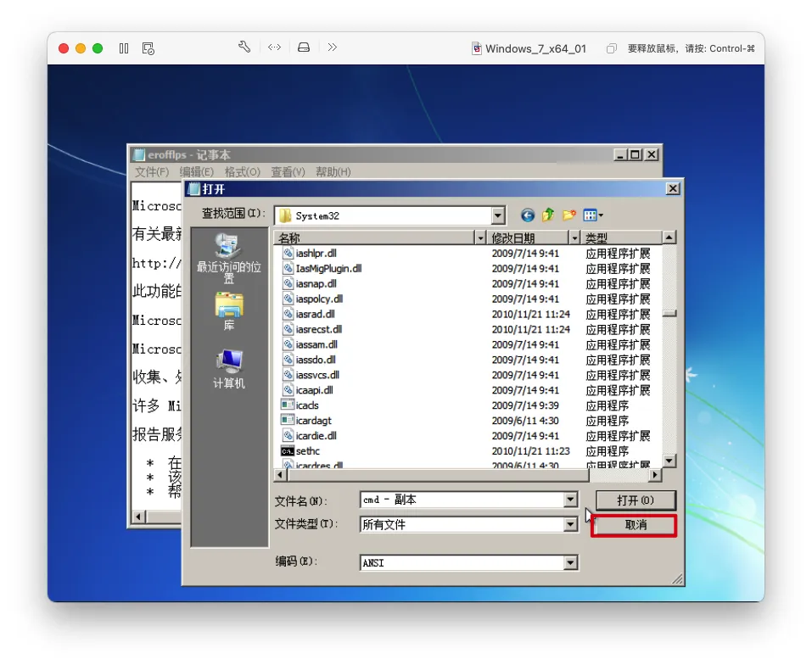Click the IasMigPlugin.dll file icon
The image size is (812, 665).
click(288, 268)
